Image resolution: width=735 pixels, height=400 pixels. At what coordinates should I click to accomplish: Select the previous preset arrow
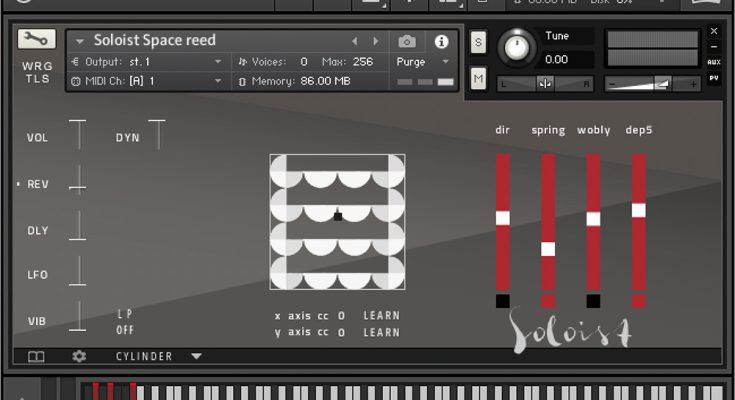pos(354,41)
